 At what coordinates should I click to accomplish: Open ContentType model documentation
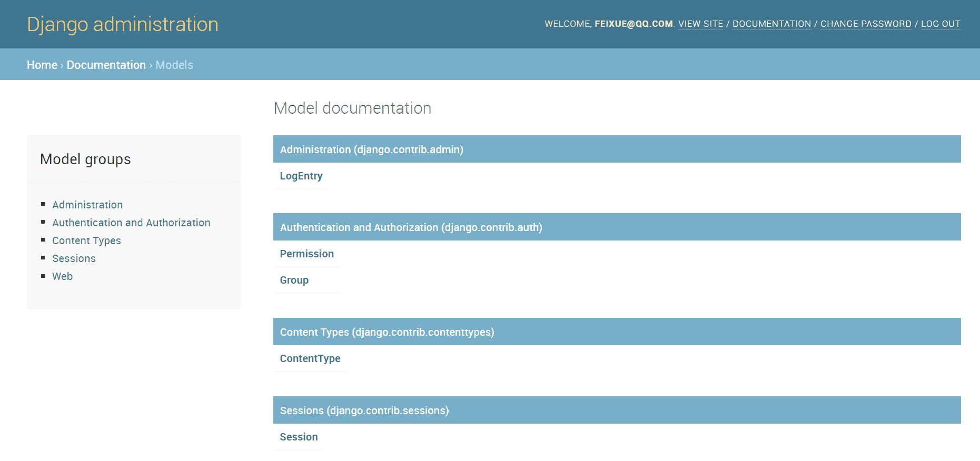tap(310, 358)
